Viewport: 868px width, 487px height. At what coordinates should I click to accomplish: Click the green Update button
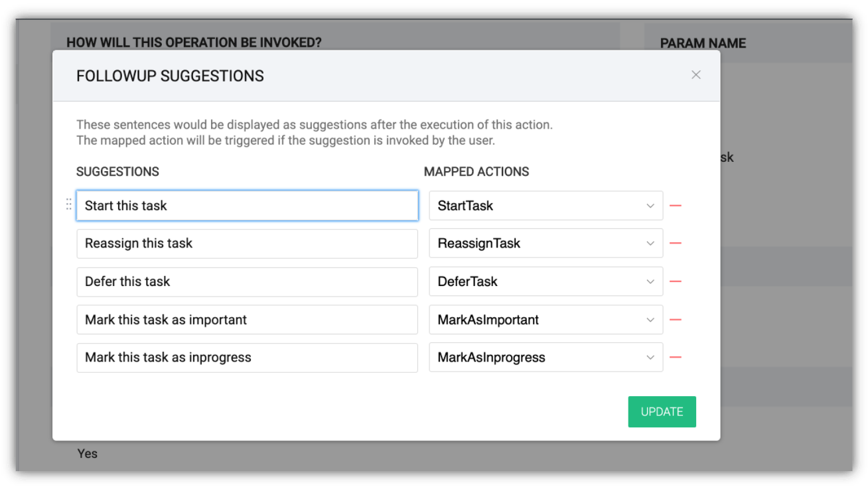coord(662,411)
